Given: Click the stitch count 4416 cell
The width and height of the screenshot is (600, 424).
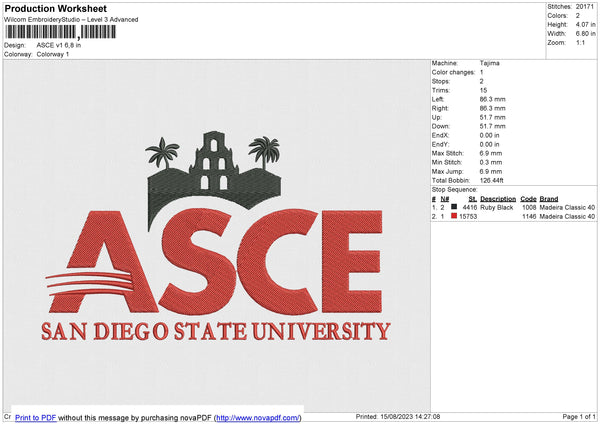Looking at the screenshot, I should pyautogui.click(x=470, y=207).
